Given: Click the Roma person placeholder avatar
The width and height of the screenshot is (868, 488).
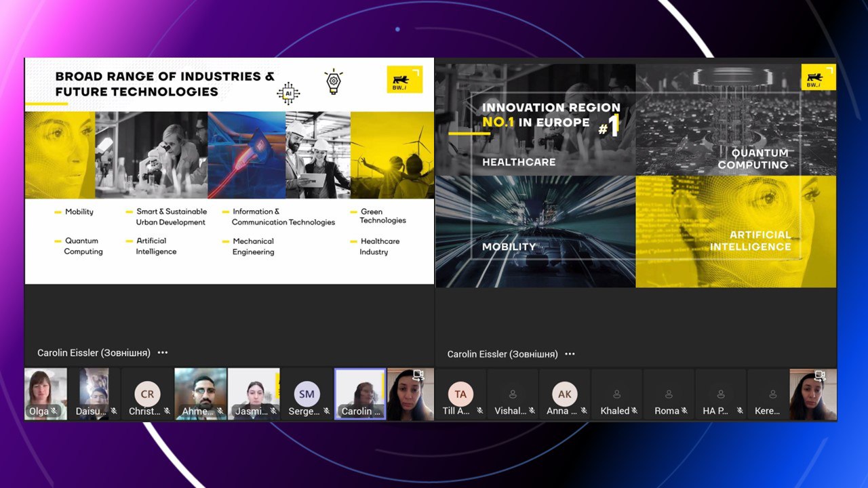Looking at the screenshot, I should coord(669,394).
